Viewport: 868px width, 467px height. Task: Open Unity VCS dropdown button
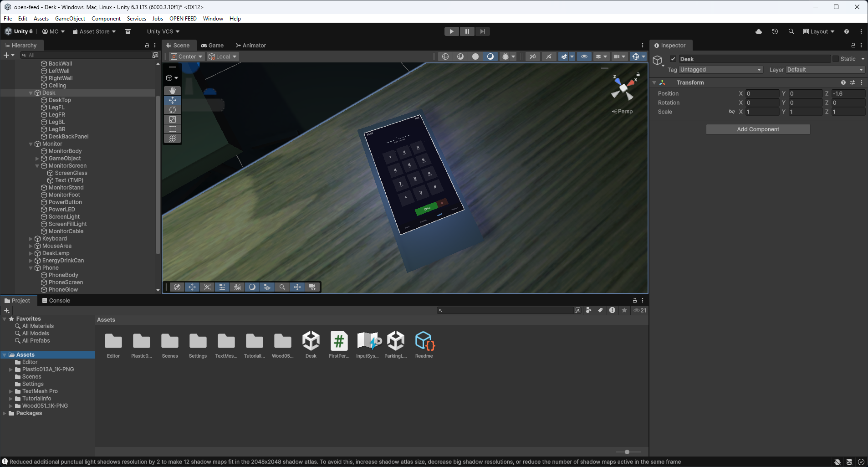point(163,31)
